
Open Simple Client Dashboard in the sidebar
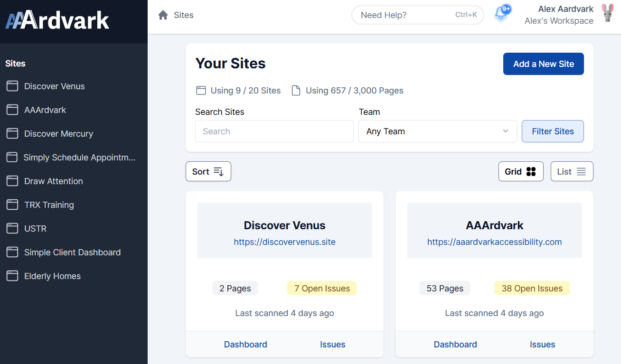point(72,252)
